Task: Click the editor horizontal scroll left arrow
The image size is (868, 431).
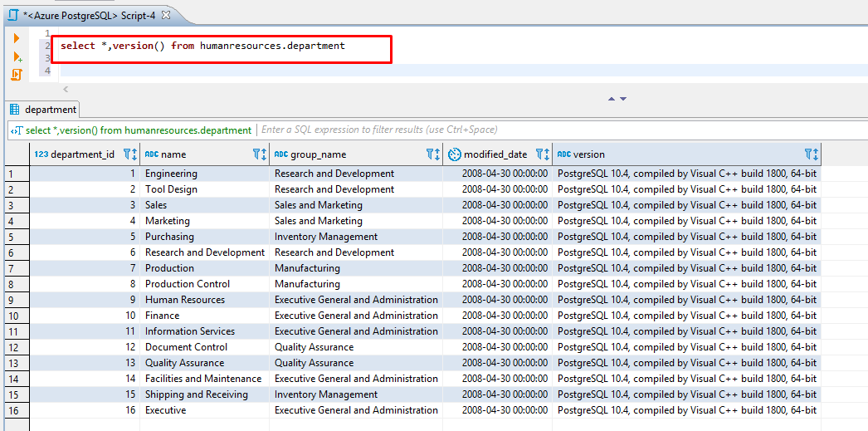Action: coord(66,89)
